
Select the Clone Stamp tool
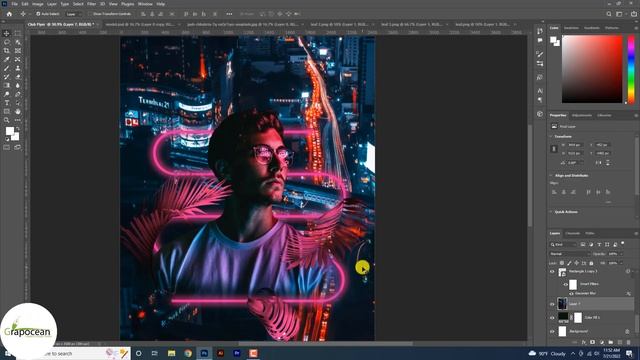click(18, 68)
